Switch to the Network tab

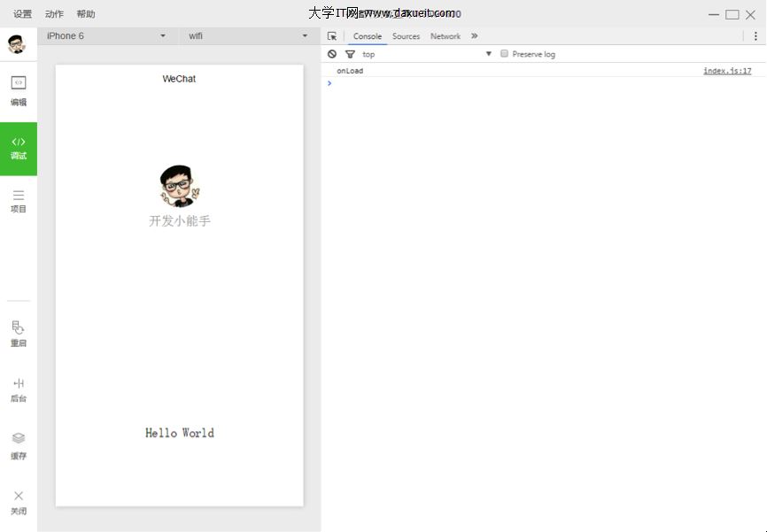445,36
